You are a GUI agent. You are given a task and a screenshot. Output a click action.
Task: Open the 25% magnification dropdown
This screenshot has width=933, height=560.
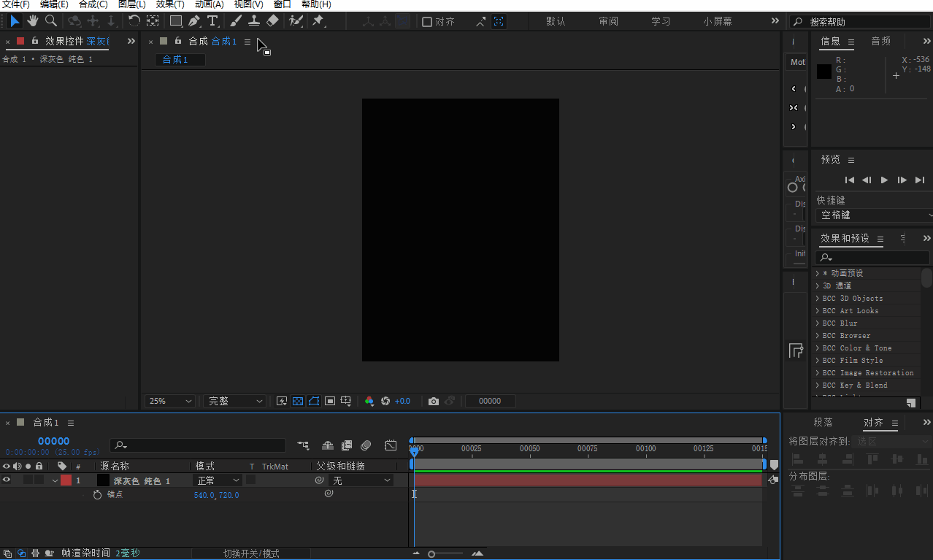point(171,401)
